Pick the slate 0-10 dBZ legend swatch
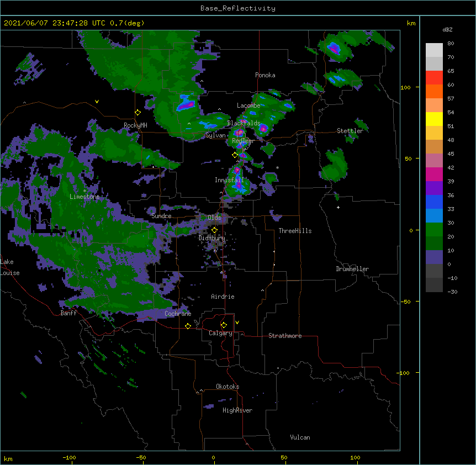The height and width of the screenshot is (465, 476). tap(434, 257)
